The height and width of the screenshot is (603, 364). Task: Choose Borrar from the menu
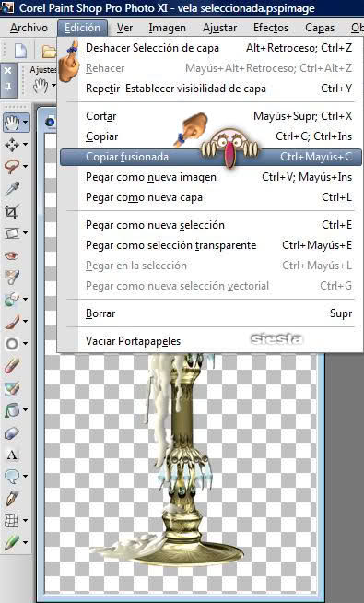pyautogui.click(x=211, y=313)
